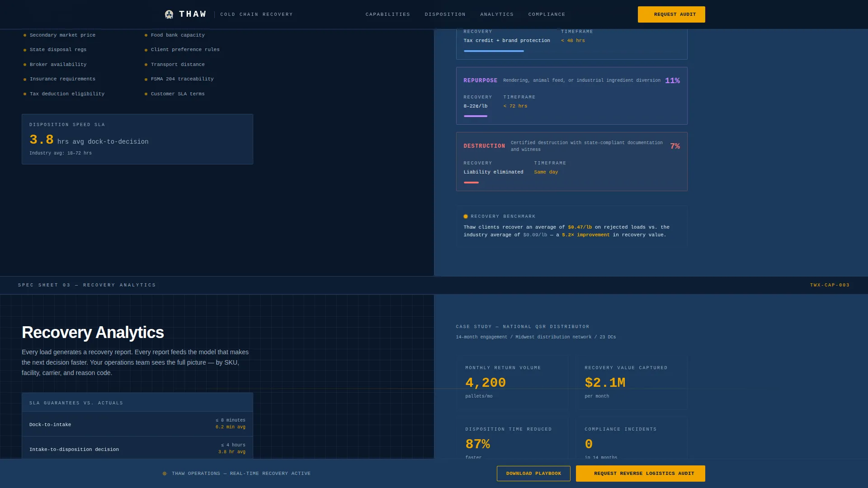Click Download Playbook button
Viewport: 868px width, 488px height.
tap(533, 474)
